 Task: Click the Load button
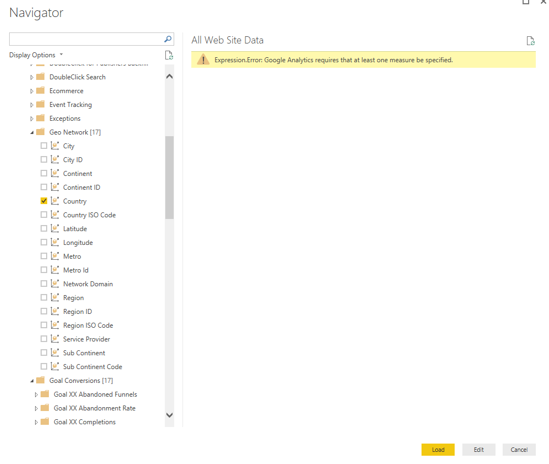(x=438, y=450)
